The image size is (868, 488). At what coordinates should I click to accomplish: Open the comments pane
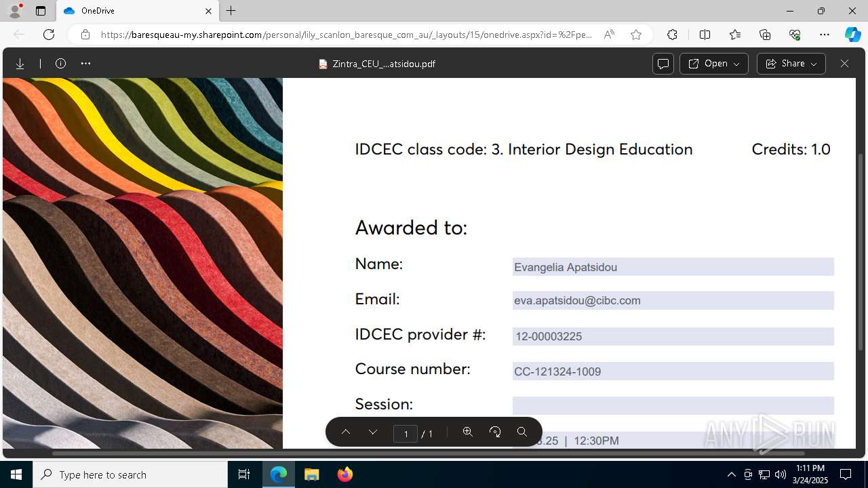[663, 64]
